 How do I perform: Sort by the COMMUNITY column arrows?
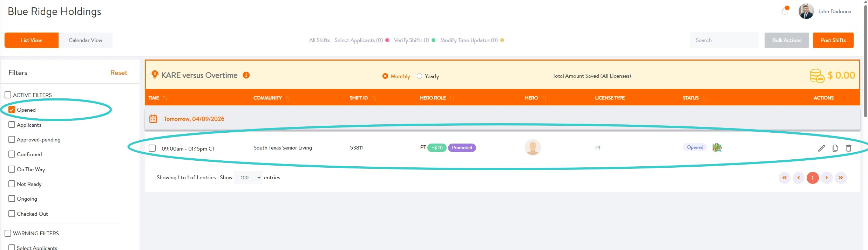[x=287, y=98]
